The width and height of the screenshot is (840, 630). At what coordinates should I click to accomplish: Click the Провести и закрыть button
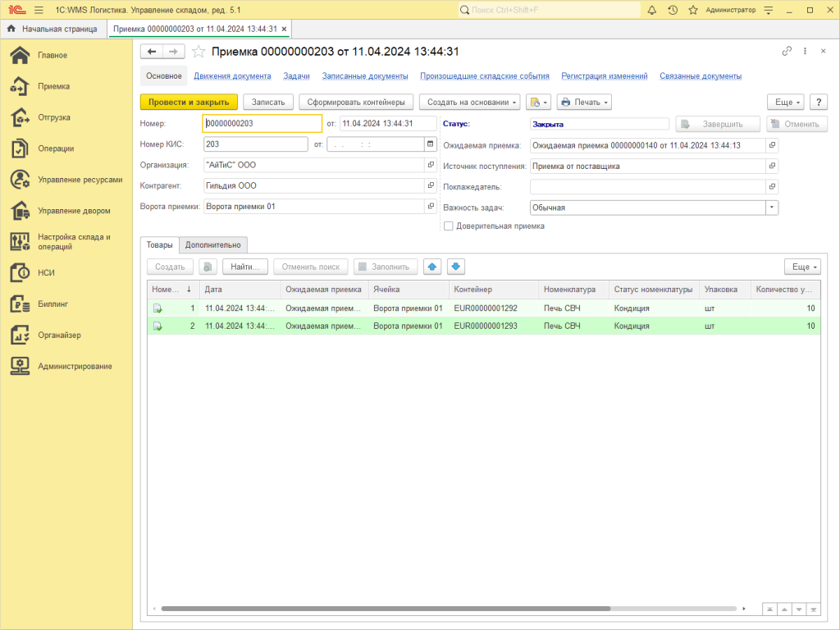[189, 103]
